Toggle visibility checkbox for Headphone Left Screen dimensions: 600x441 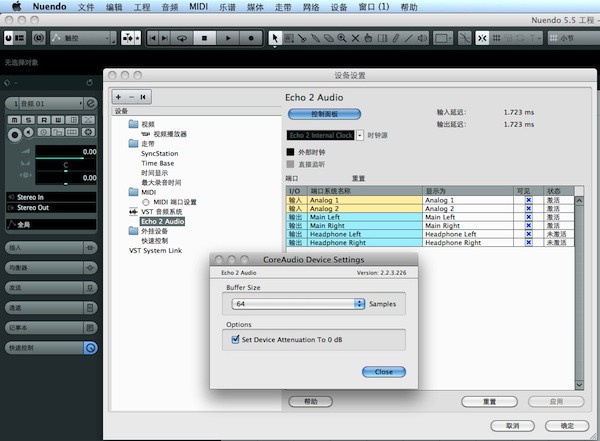(528, 234)
